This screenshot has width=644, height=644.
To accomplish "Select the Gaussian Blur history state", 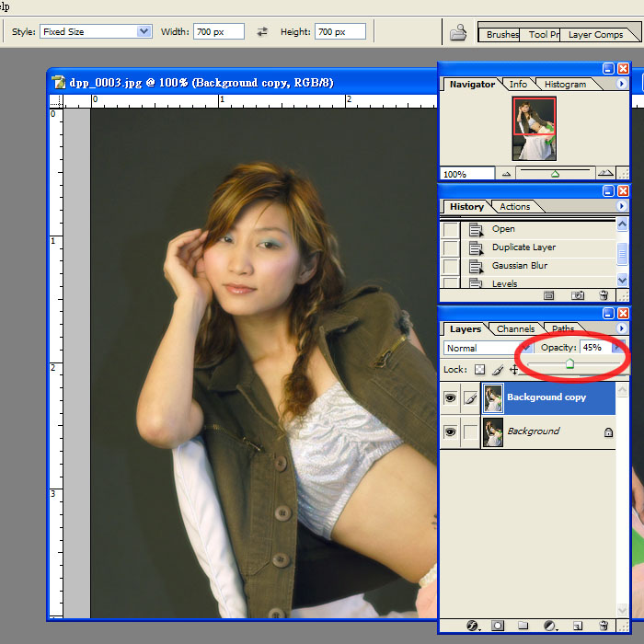I will [x=519, y=266].
